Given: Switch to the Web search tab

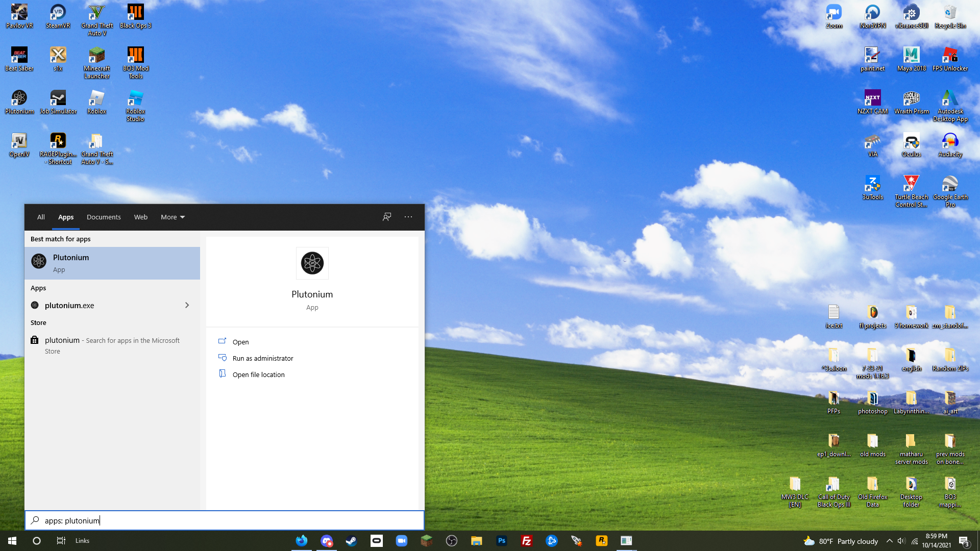Looking at the screenshot, I should [x=141, y=217].
